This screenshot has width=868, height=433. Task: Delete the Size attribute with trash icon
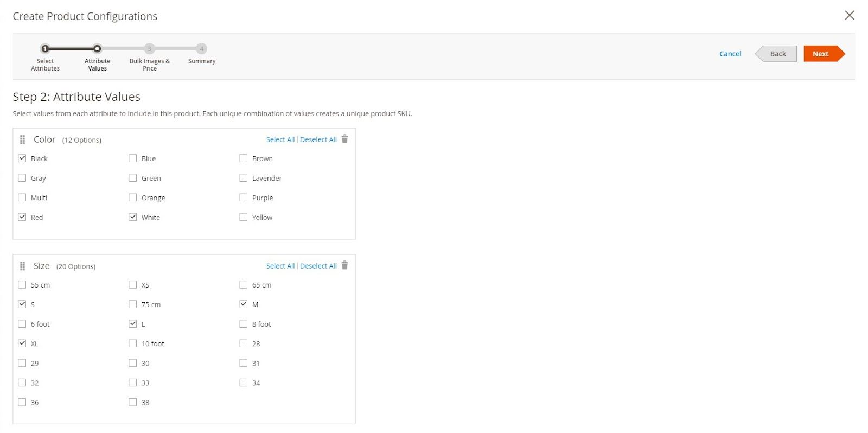coord(344,265)
